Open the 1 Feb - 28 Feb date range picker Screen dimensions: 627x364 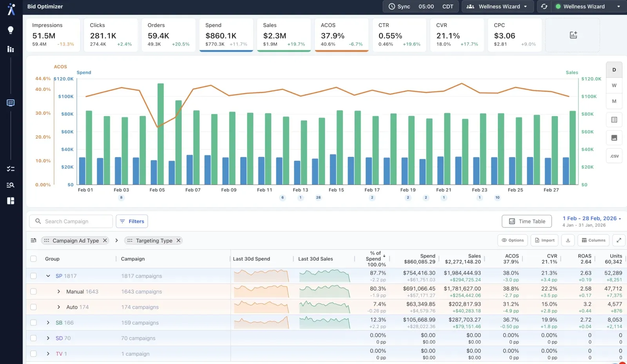[592, 218]
